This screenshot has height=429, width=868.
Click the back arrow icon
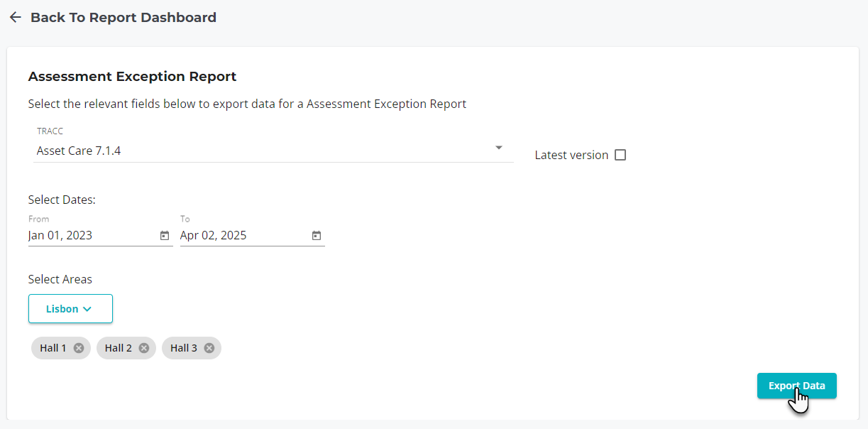15,18
